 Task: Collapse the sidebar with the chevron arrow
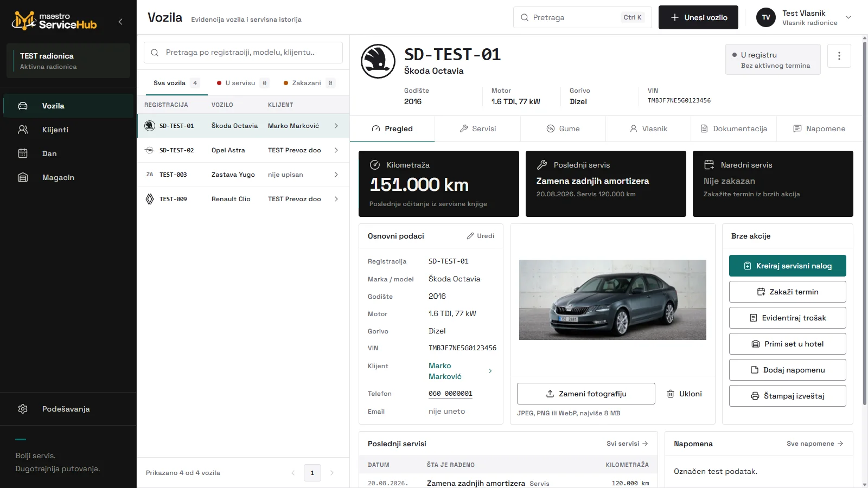(x=120, y=22)
